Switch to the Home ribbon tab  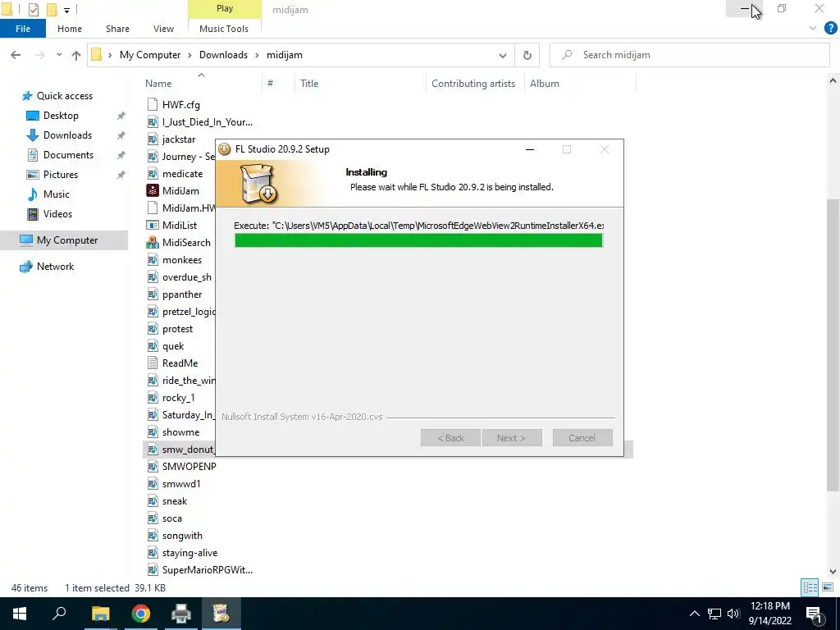(x=70, y=29)
